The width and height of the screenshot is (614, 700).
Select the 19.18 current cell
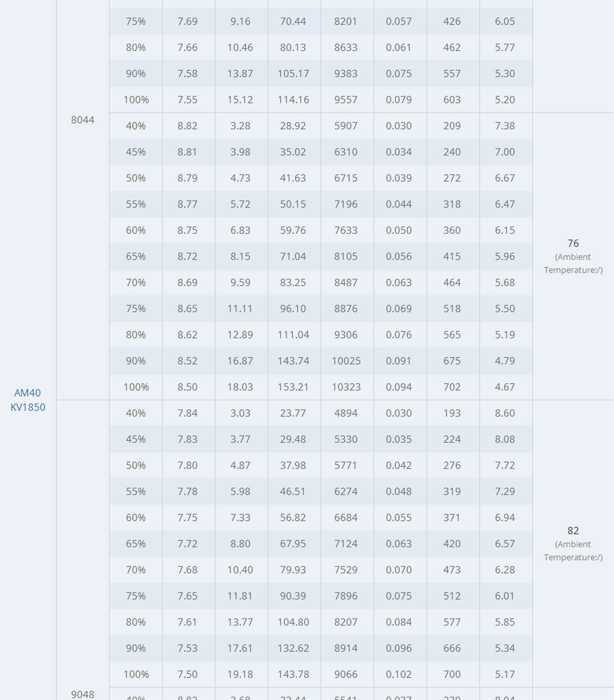tap(240, 674)
